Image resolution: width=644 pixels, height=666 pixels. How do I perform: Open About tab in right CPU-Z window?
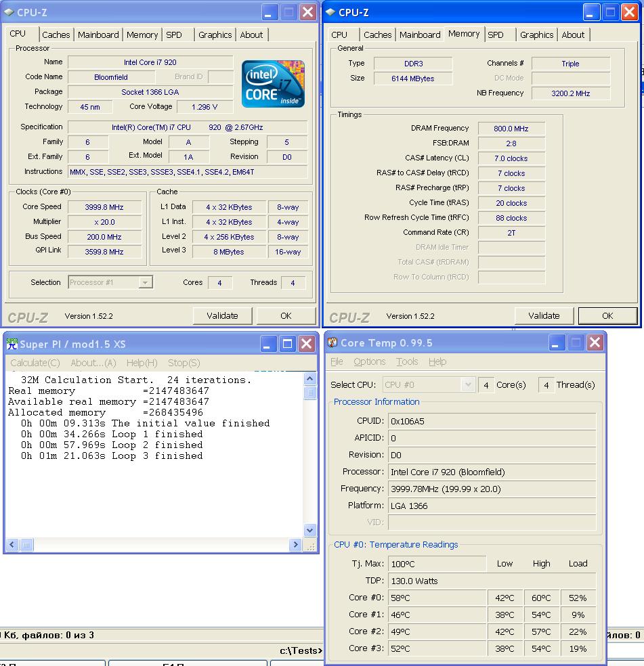(x=573, y=35)
